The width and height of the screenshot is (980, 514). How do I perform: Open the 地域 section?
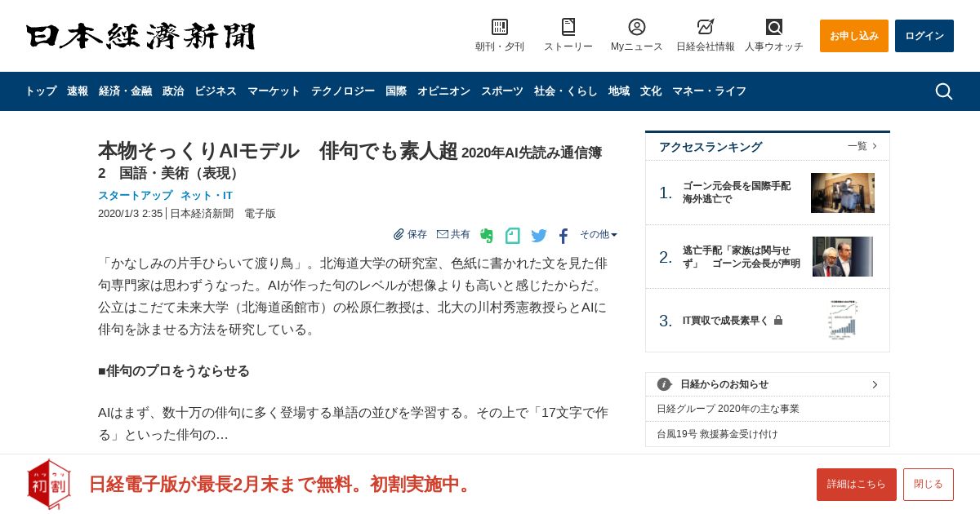coord(619,91)
